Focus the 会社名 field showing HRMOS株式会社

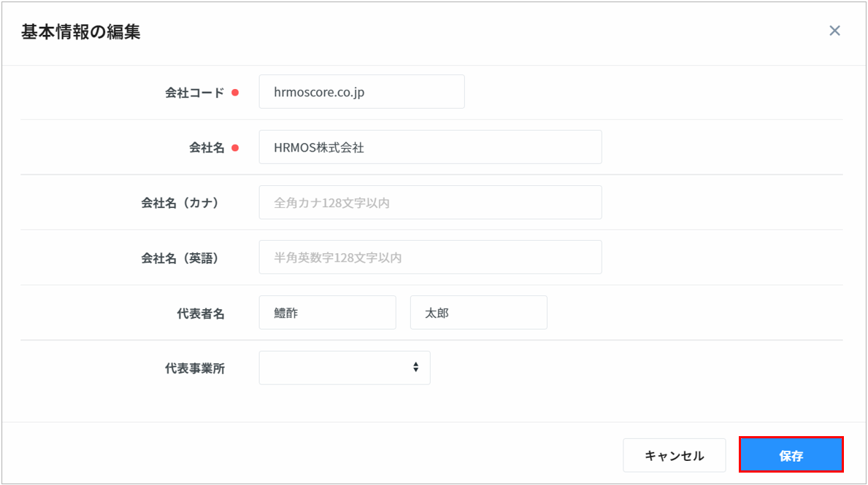pos(430,147)
